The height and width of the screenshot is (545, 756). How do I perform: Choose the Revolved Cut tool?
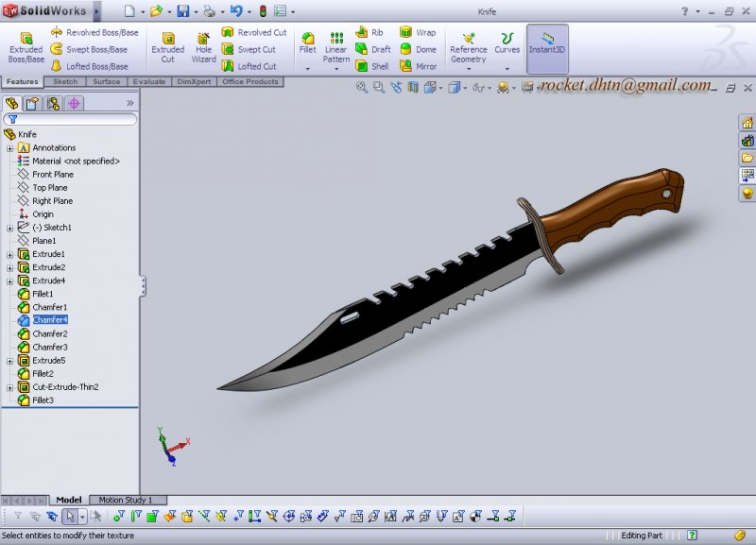coord(254,32)
